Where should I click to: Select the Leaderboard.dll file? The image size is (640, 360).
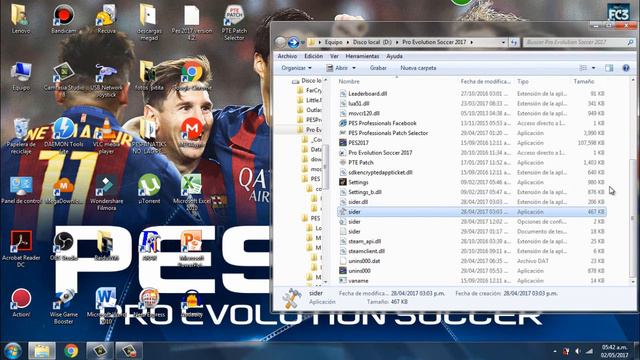(367, 93)
